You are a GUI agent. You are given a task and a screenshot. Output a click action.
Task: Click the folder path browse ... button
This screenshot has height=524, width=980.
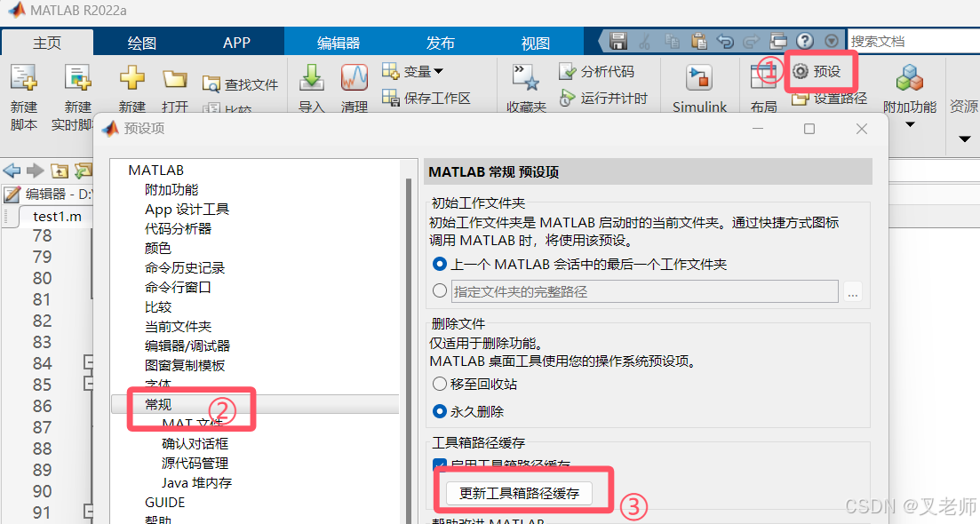point(852,292)
